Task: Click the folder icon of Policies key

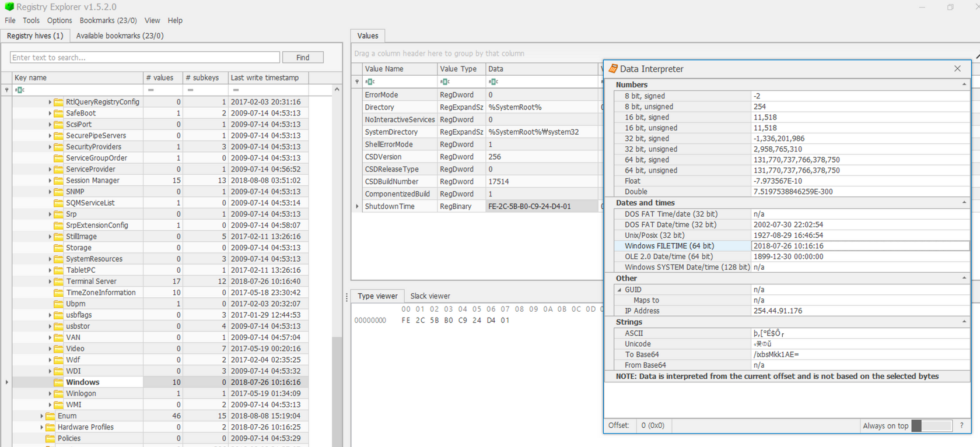Action: [50, 438]
